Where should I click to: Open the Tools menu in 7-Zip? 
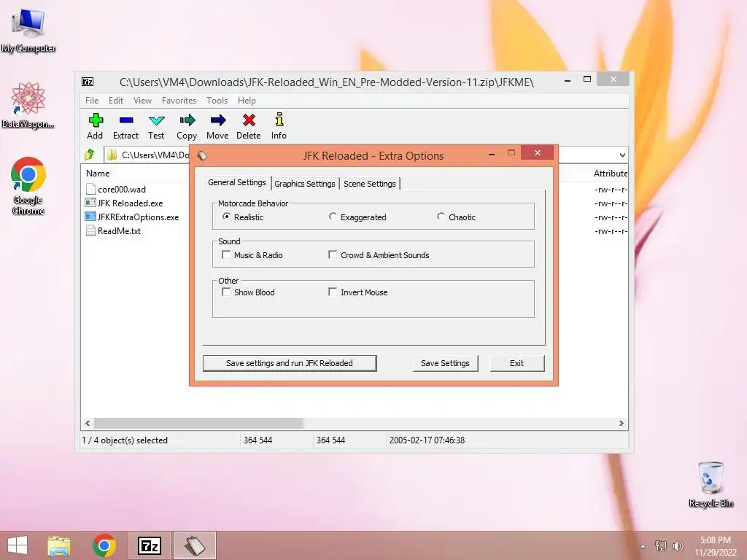pyautogui.click(x=217, y=101)
